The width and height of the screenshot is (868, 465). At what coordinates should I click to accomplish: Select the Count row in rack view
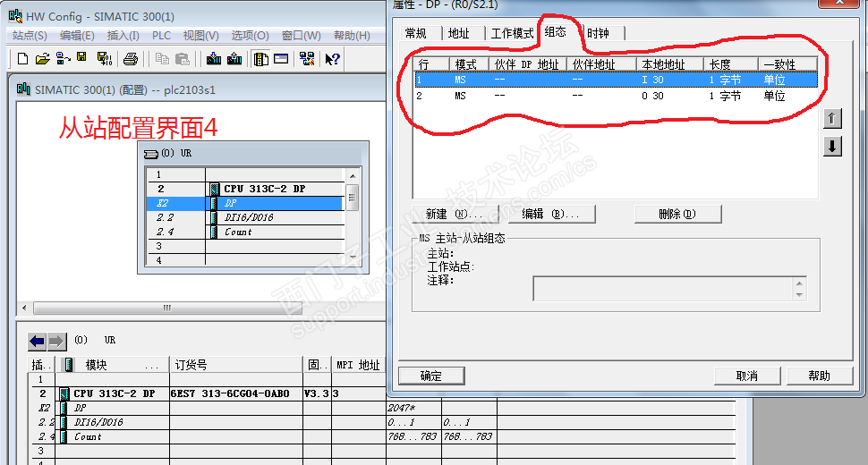245,232
